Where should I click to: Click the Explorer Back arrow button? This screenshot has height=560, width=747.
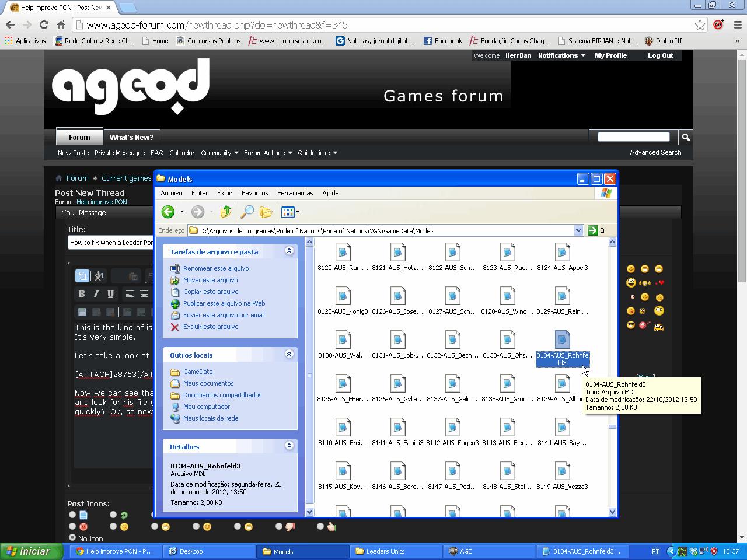coord(168,212)
